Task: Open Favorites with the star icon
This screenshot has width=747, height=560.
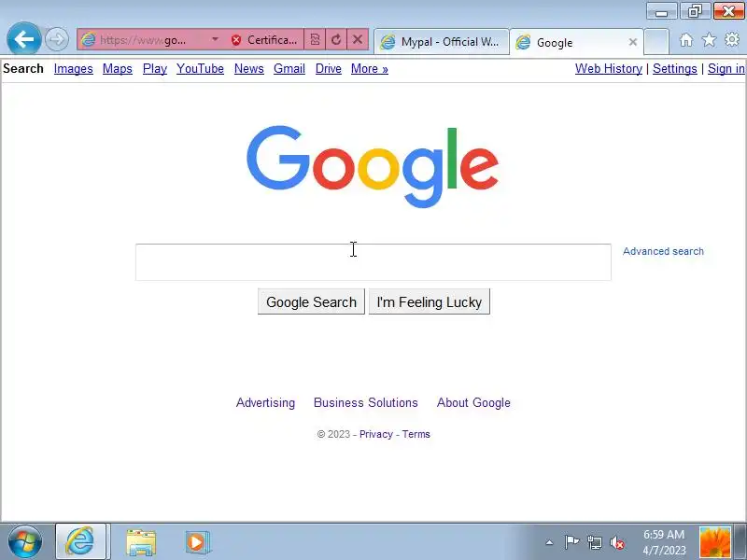Action: point(709,39)
